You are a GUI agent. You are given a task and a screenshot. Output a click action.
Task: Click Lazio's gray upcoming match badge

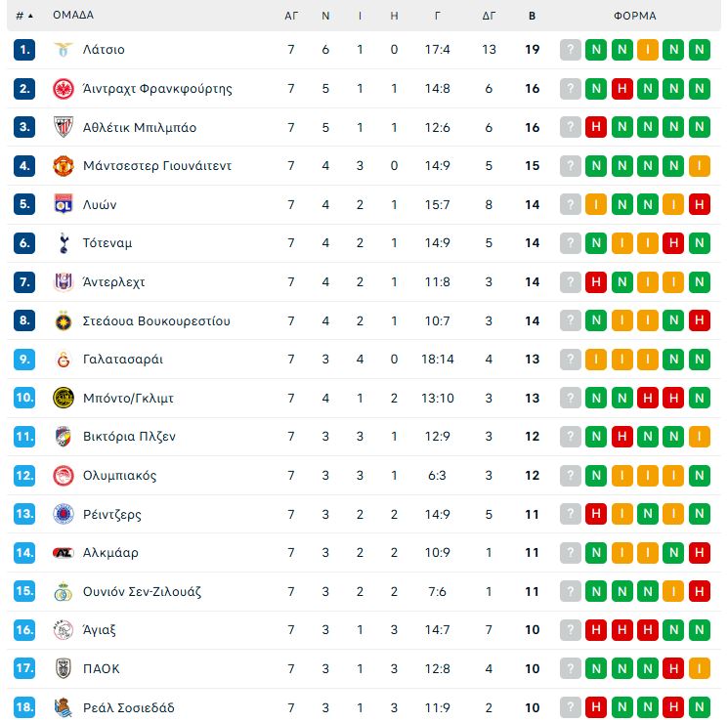(x=571, y=50)
